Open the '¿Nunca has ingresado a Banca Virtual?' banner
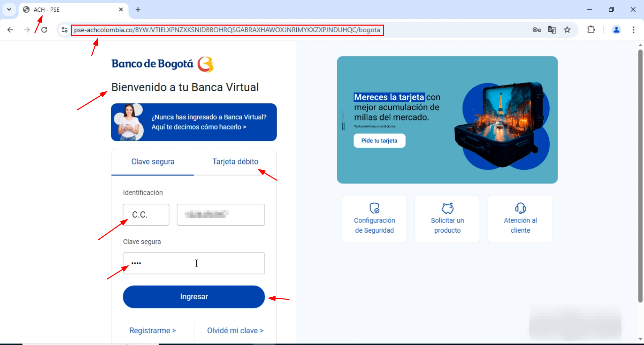Viewport: 644px width, 345px height. (194, 122)
